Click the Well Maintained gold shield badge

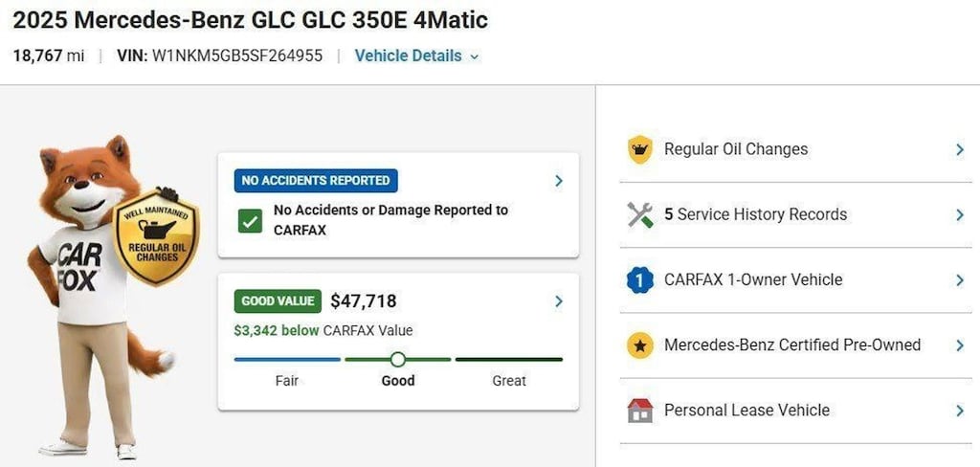tap(156, 238)
